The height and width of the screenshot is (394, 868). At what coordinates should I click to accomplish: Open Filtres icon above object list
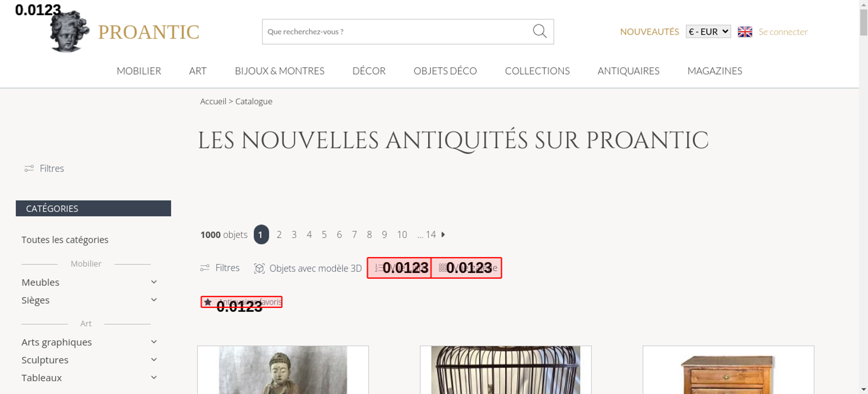[205, 268]
